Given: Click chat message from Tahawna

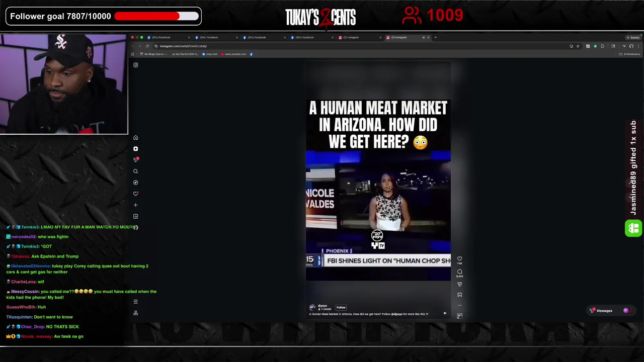Looking at the screenshot, I should tap(43, 256).
